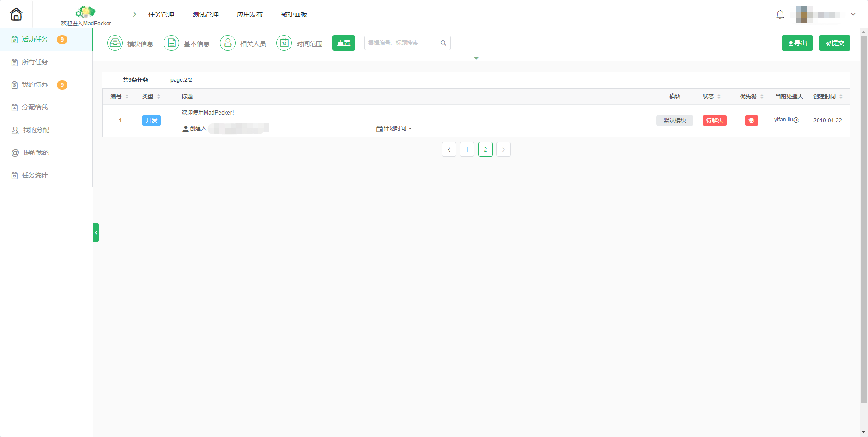The image size is (868, 437).
Task: Click the 分配给我 sidebar icon
Action: (x=14, y=108)
